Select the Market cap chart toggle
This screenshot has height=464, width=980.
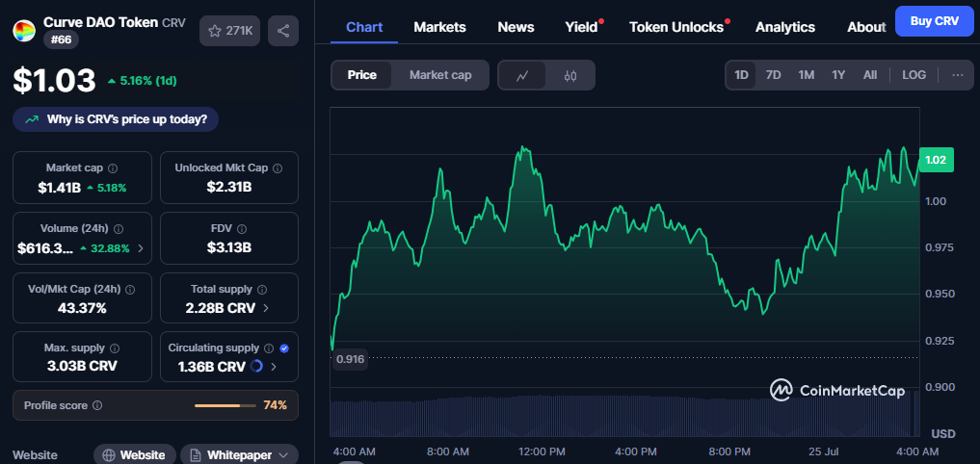(x=440, y=75)
